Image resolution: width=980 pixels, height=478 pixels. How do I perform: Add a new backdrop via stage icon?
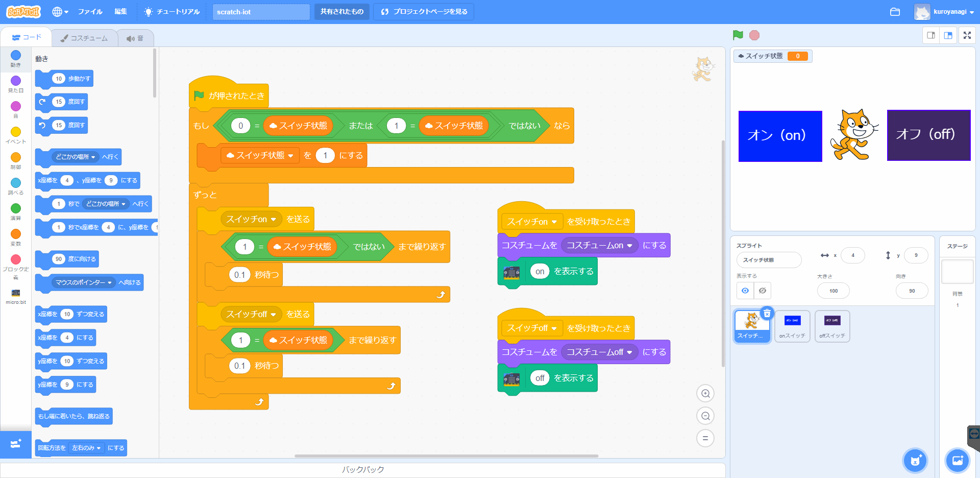958,461
